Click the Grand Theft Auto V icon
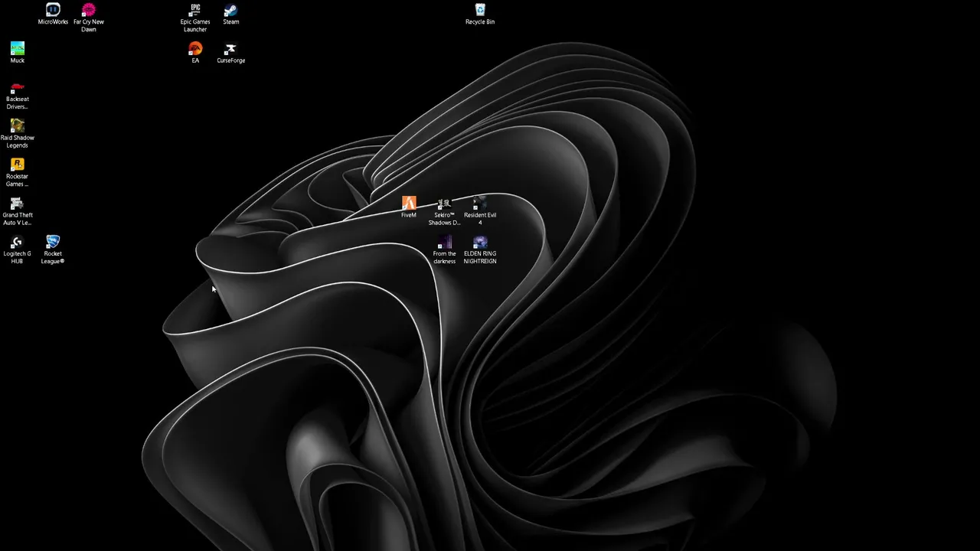Viewport: 980px width, 551px height. point(18,211)
